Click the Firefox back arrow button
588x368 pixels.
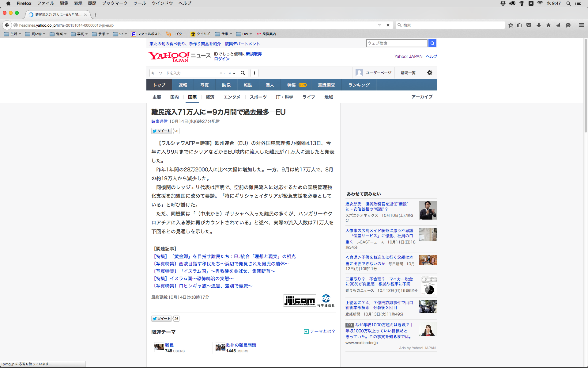(7, 25)
